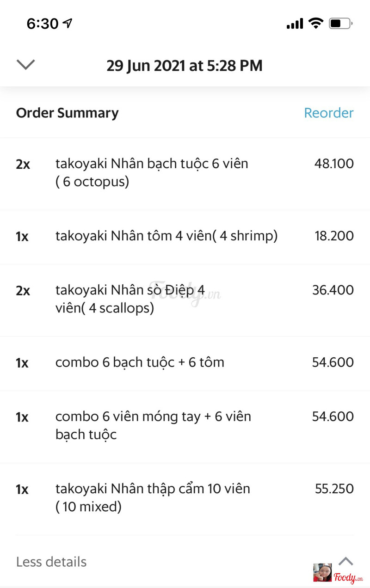Select takoyaki Nhân bạch tuộc 6 viên item

click(x=185, y=173)
